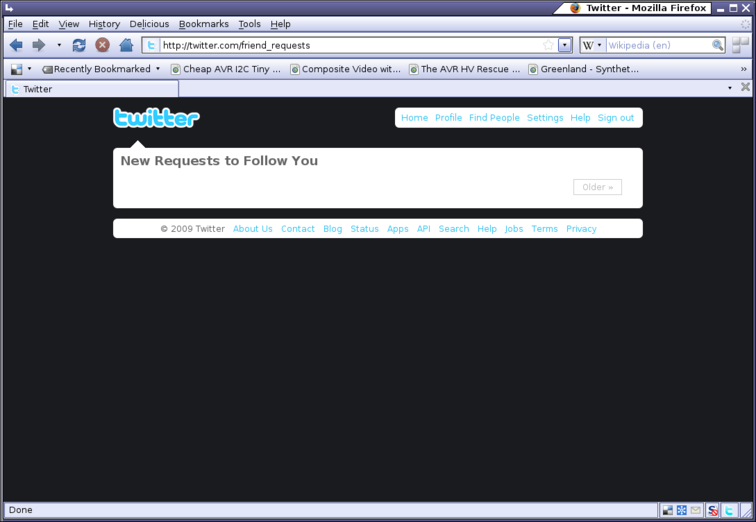The width and height of the screenshot is (756, 522).
Task: Reload the current page
Action: (x=79, y=45)
